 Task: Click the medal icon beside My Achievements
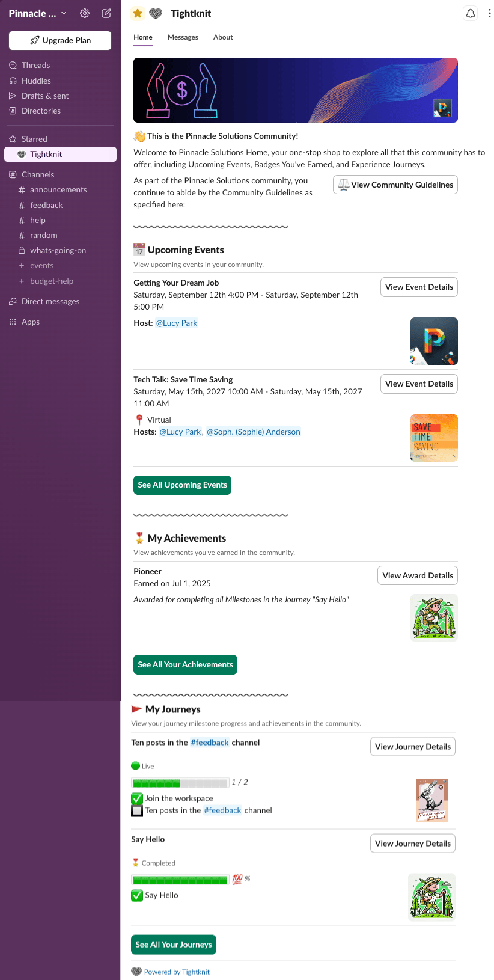[x=139, y=538]
